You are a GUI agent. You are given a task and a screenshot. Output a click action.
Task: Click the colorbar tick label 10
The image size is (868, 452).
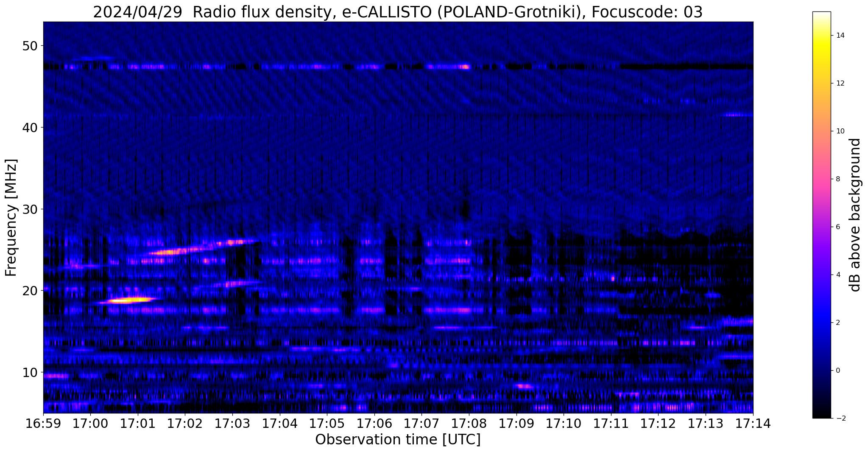pos(839,131)
